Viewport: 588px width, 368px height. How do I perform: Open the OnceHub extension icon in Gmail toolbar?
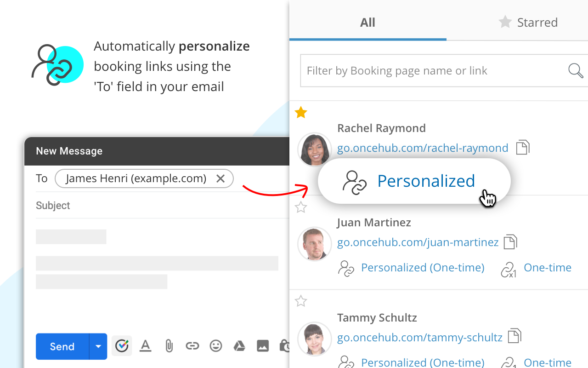click(122, 346)
